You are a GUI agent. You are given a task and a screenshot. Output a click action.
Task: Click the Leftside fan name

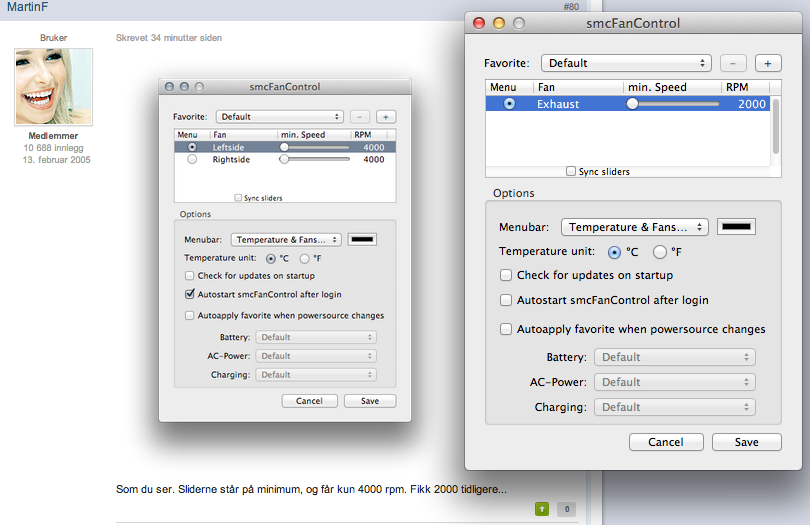(x=228, y=147)
